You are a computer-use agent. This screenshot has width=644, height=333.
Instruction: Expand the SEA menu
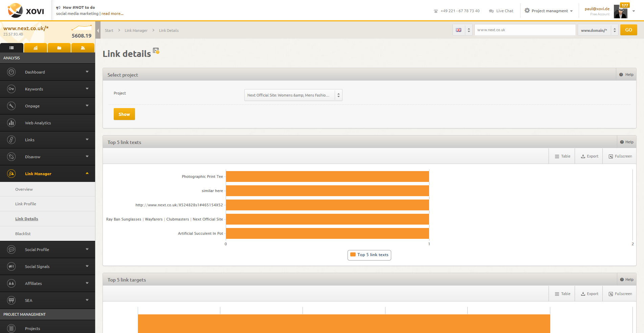87,300
